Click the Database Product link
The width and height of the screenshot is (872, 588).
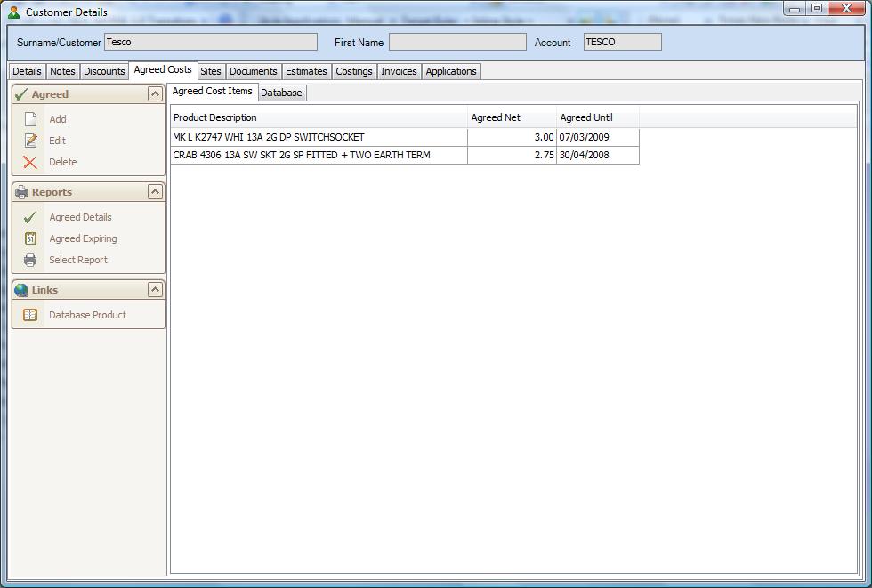pyautogui.click(x=87, y=315)
